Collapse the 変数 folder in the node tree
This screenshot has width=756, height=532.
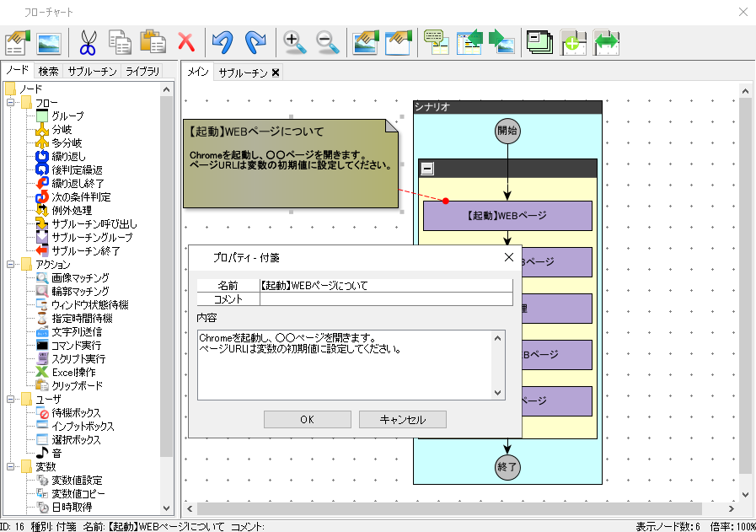pyautogui.click(x=10, y=467)
